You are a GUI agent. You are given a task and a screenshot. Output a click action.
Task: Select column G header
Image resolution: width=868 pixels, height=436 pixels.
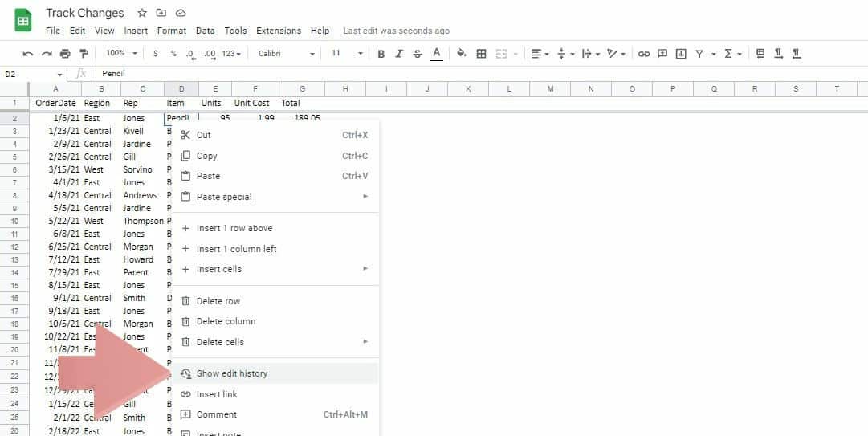pyautogui.click(x=302, y=89)
